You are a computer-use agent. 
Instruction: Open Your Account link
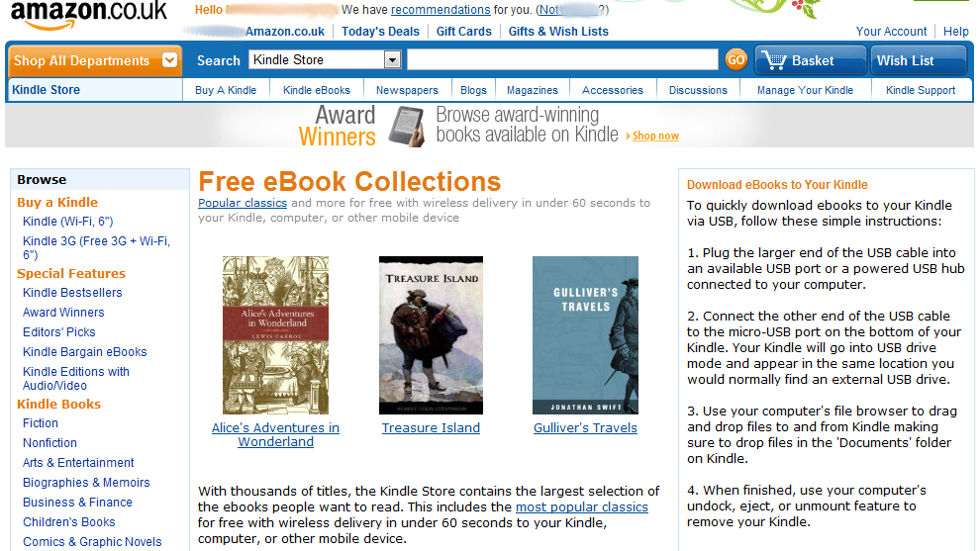891,32
